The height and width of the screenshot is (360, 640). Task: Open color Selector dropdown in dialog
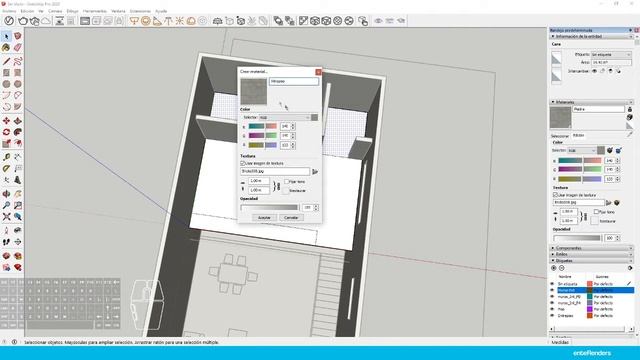pos(285,118)
